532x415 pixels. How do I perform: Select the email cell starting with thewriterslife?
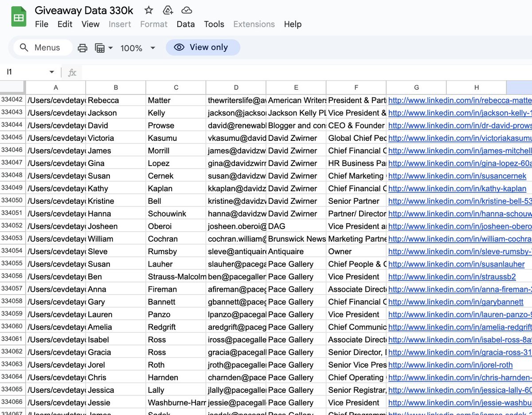(236, 101)
